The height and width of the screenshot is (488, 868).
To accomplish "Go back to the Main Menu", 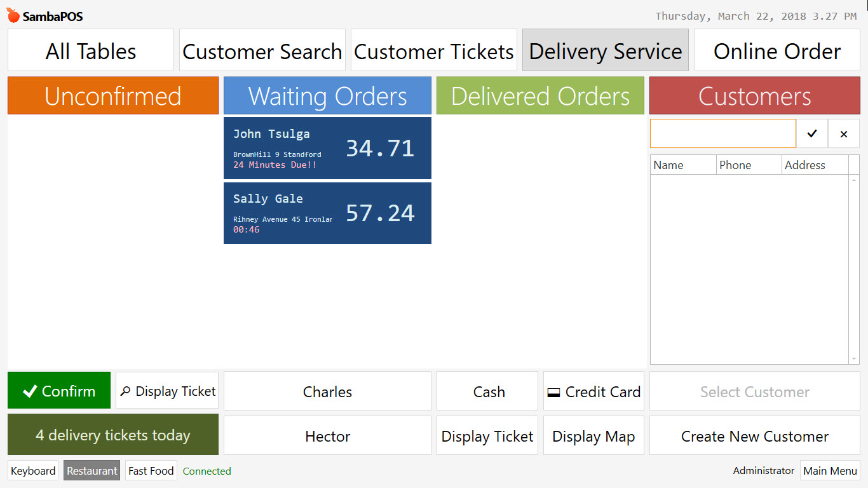I will [x=830, y=470].
